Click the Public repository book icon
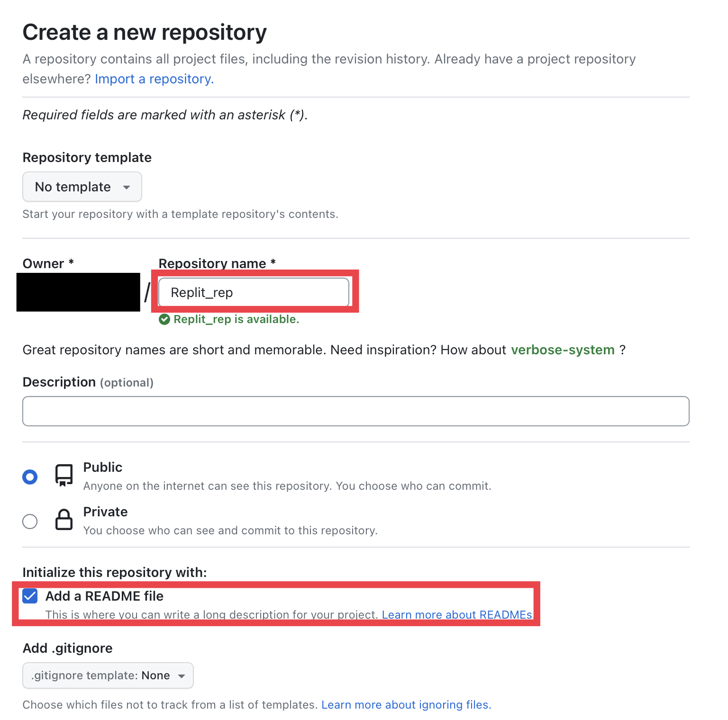The height and width of the screenshot is (720, 728). click(x=64, y=475)
